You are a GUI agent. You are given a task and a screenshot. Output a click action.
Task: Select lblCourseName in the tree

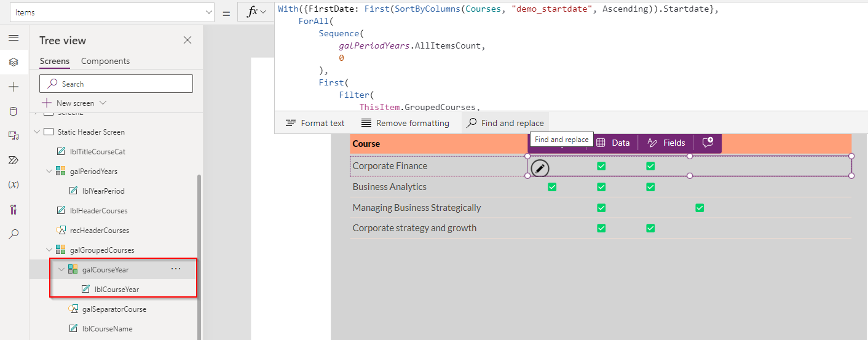pos(107,328)
